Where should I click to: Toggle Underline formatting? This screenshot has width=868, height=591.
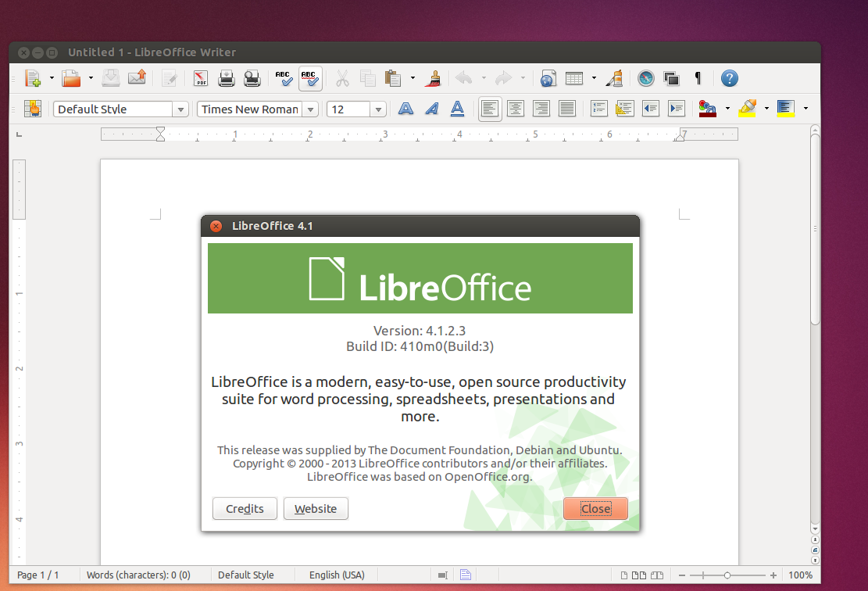457,108
